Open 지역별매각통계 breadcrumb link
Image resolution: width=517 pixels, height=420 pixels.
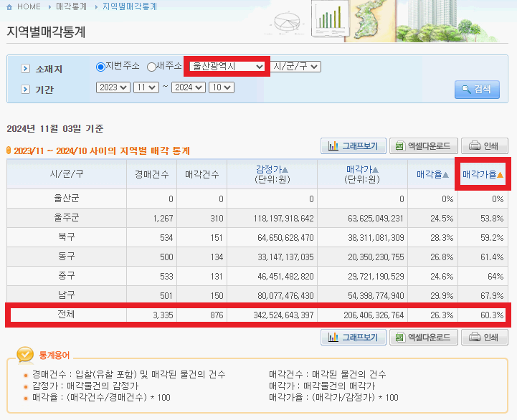(130, 6)
